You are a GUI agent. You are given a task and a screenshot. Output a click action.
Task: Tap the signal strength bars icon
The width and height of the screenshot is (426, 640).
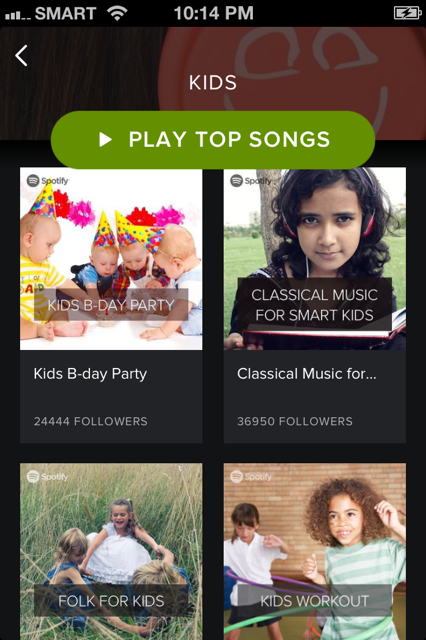[18, 16]
